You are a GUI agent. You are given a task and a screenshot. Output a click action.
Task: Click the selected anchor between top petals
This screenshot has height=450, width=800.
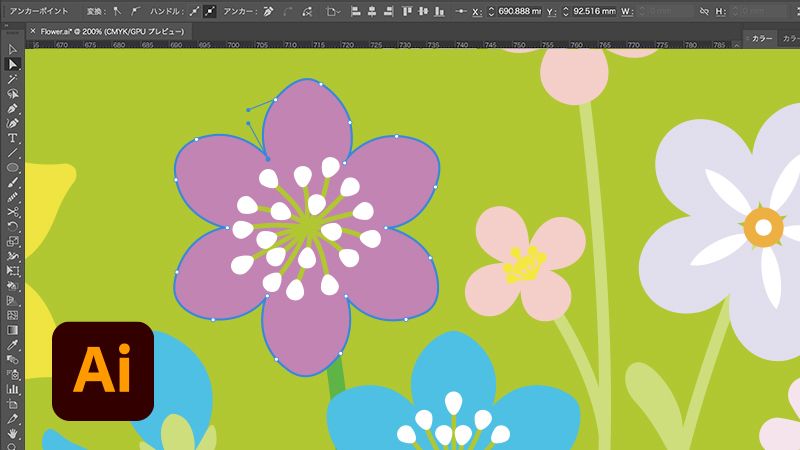[x=268, y=159]
